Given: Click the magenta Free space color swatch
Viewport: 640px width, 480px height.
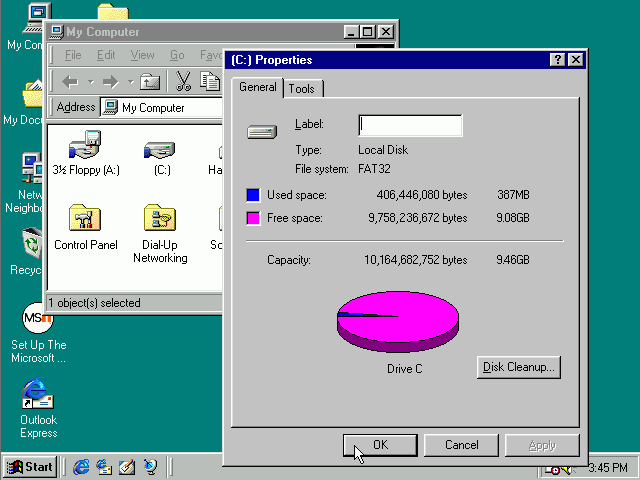Looking at the screenshot, I should pyautogui.click(x=253, y=218).
